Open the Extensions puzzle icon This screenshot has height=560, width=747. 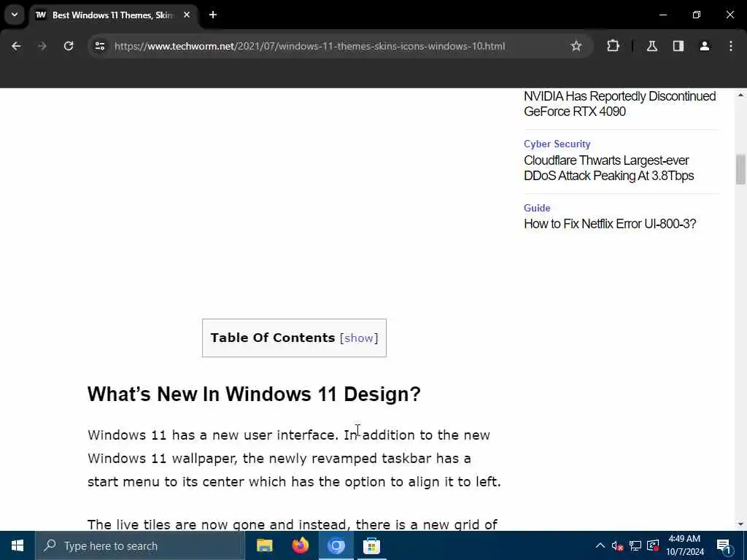[613, 46]
